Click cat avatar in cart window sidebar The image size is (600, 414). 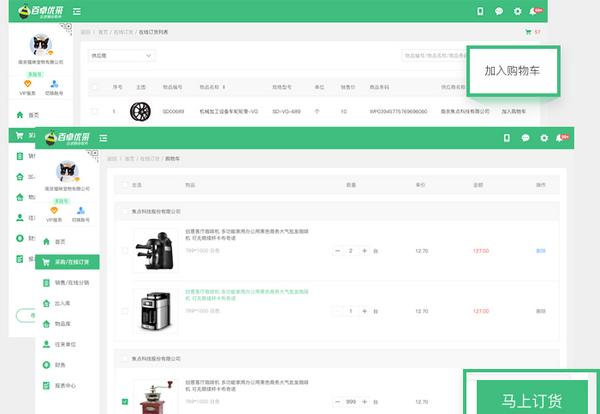67,171
